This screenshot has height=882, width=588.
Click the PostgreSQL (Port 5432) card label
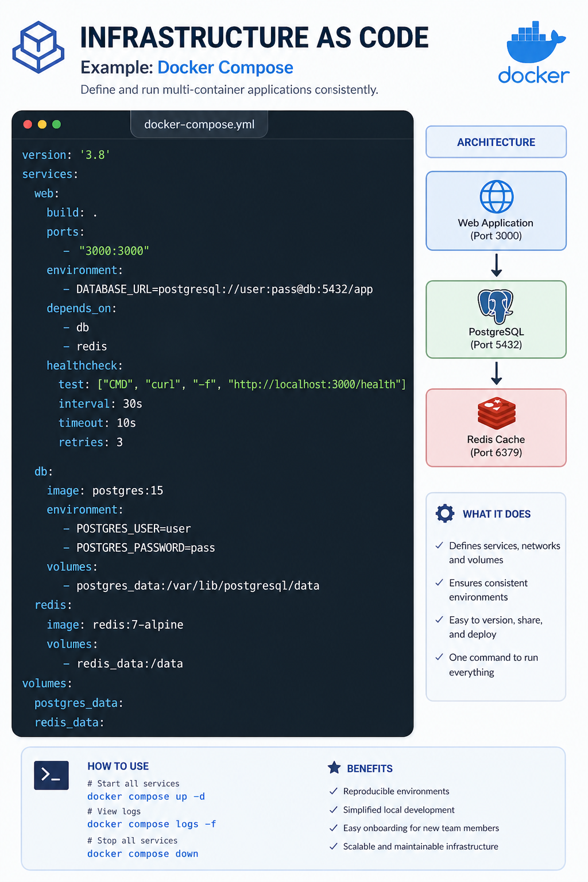point(496,338)
